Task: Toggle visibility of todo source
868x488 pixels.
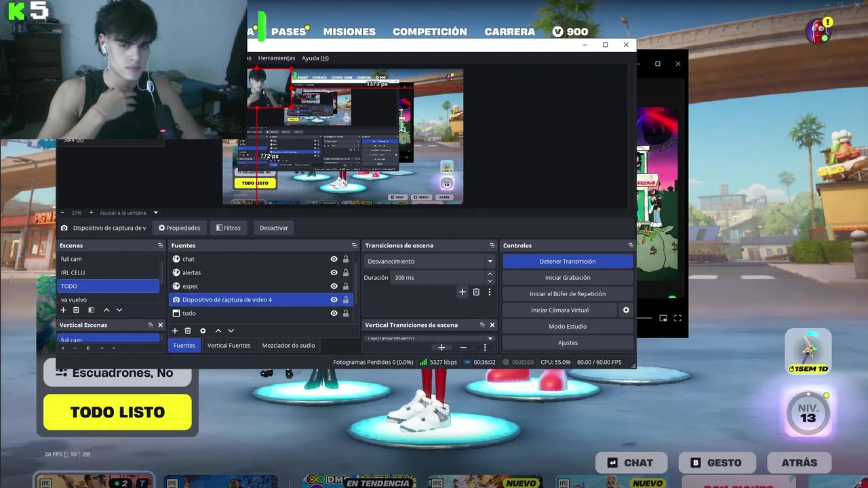Action: click(x=334, y=313)
